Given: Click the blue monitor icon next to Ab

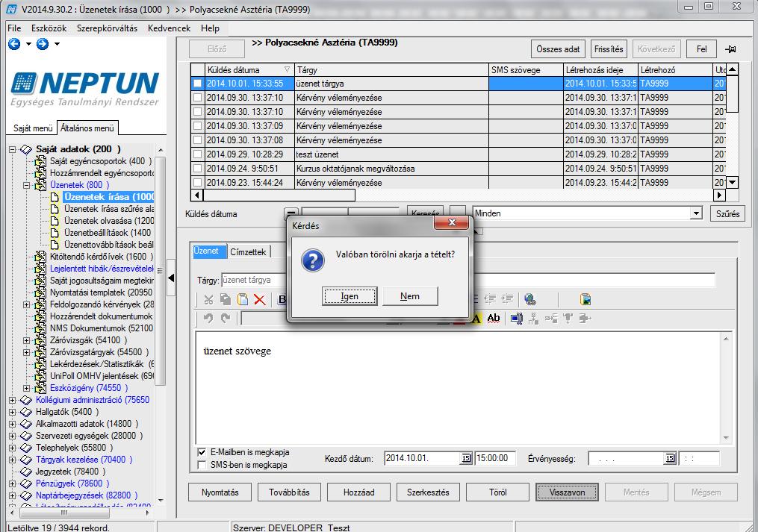Looking at the screenshot, I should coord(516,318).
